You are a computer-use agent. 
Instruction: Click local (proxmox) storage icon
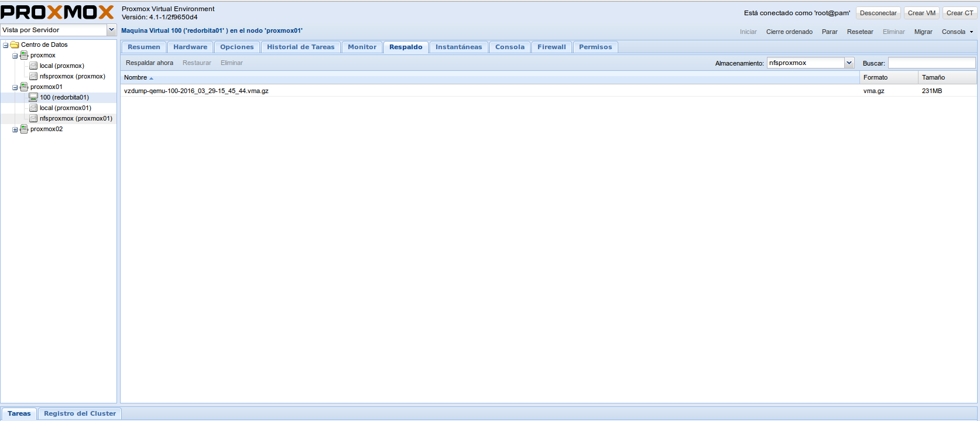(x=33, y=66)
